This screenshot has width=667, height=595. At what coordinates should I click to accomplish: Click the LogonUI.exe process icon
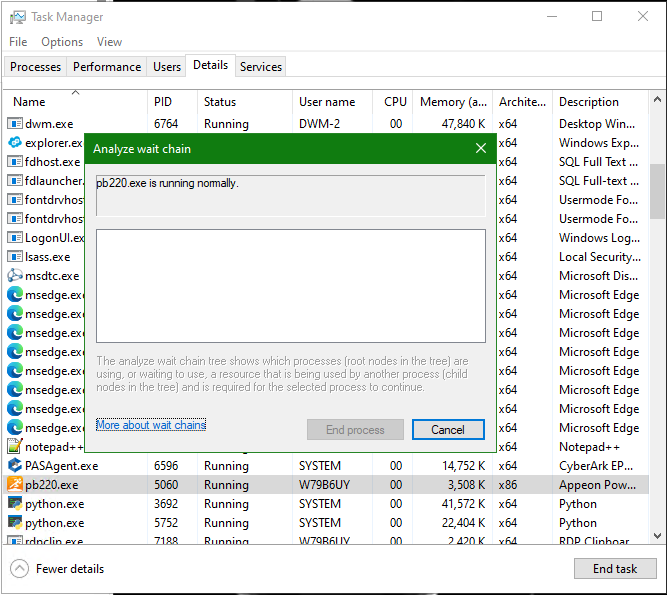coord(15,238)
